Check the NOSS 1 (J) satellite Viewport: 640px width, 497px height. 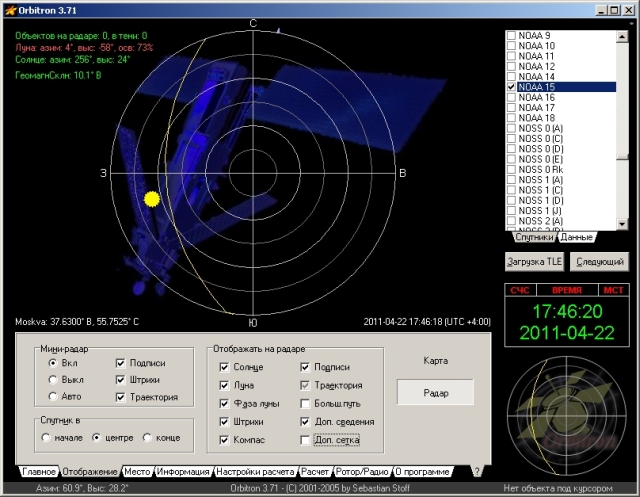(x=511, y=211)
